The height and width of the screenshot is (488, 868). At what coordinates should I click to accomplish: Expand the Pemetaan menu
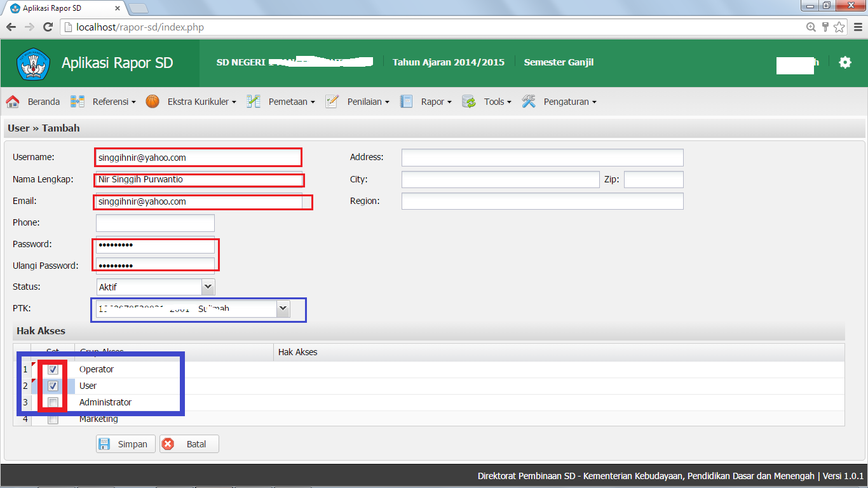pos(292,102)
